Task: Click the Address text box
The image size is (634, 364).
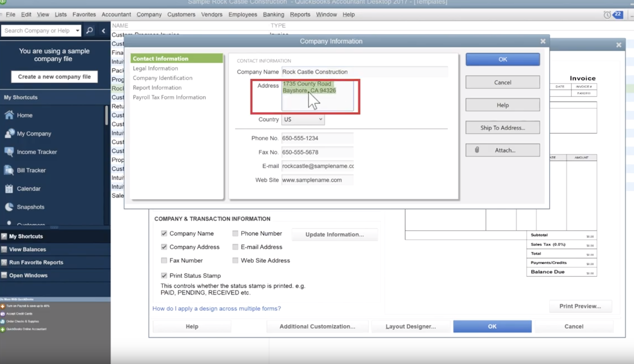Action: click(x=318, y=96)
